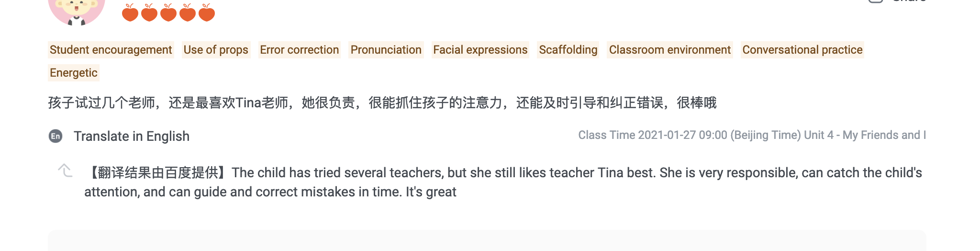Click the Classroom environment tag
This screenshot has width=980, height=251.
[x=669, y=50]
